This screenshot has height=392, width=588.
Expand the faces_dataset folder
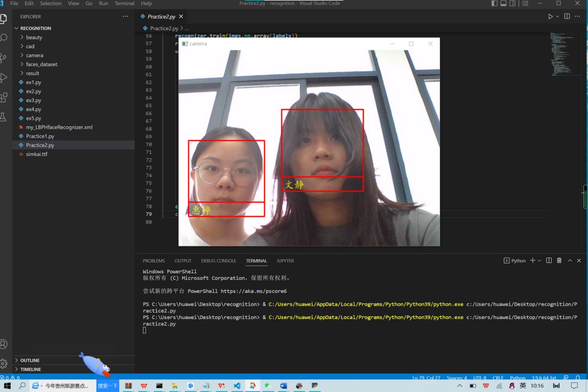[41, 64]
